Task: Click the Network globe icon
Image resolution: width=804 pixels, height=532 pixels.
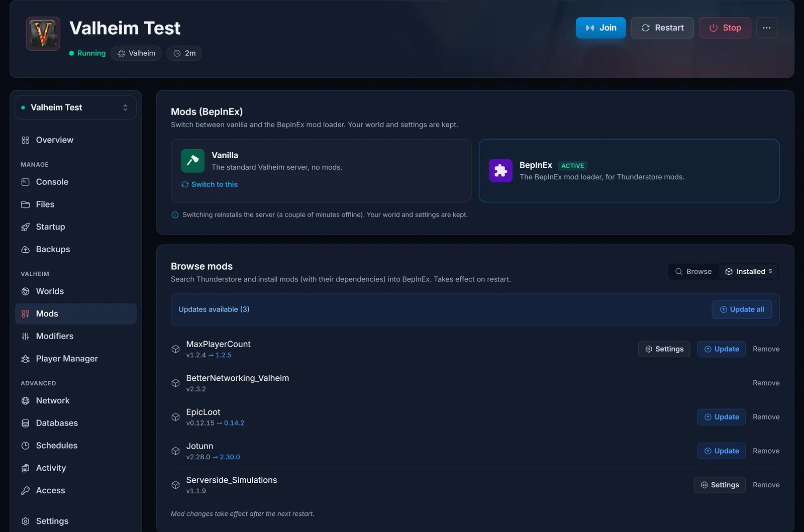Action: 26,400
